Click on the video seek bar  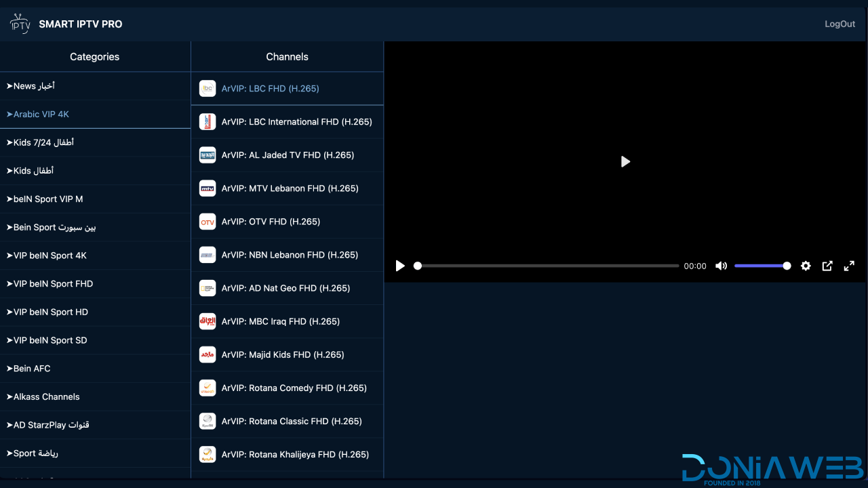[547, 266]
